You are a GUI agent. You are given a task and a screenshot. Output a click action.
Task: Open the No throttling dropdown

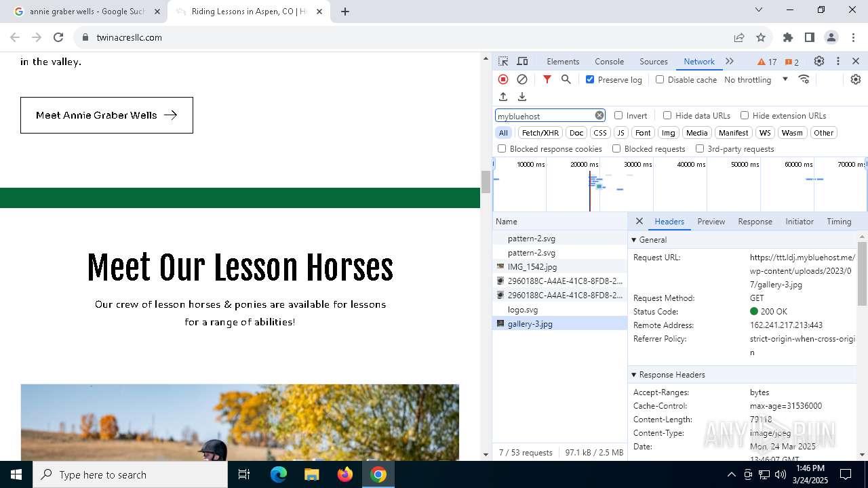coord(755,79)
